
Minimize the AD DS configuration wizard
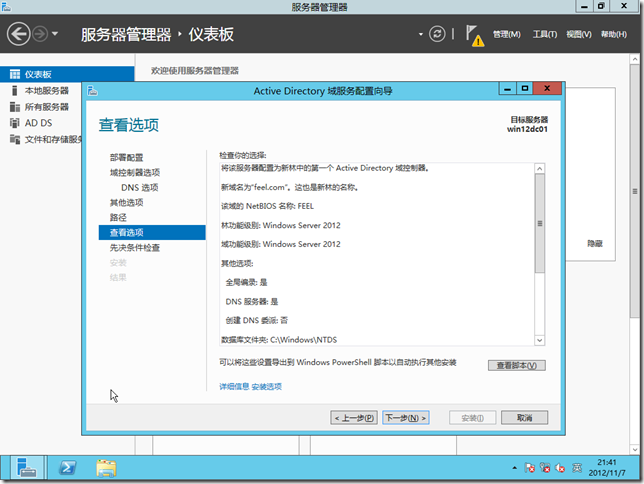(508, 88)
